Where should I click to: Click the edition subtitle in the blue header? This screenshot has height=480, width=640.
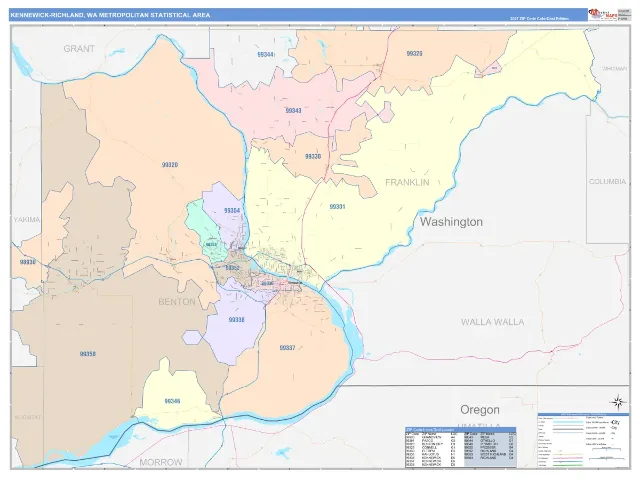pyautogui.click(x=539, y=19)
